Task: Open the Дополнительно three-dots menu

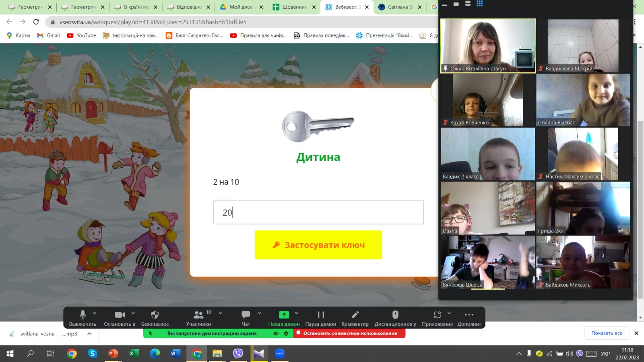Action: coord(469,315)
